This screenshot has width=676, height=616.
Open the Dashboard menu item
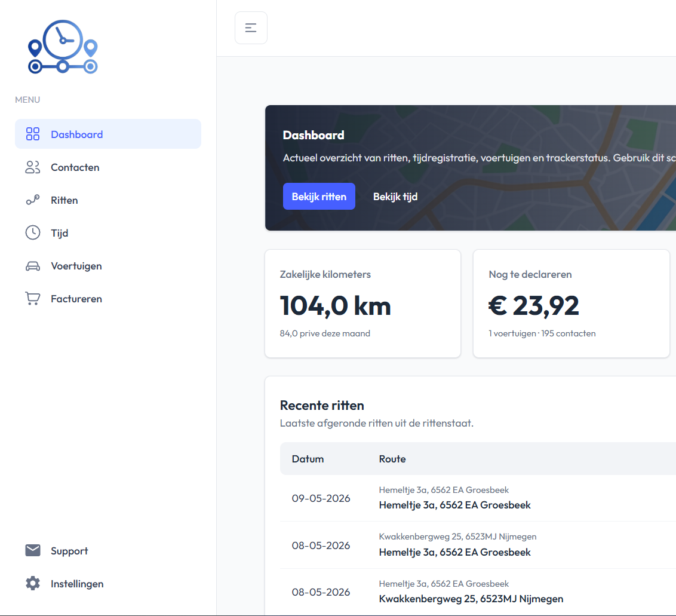click(x=107, y=134)
